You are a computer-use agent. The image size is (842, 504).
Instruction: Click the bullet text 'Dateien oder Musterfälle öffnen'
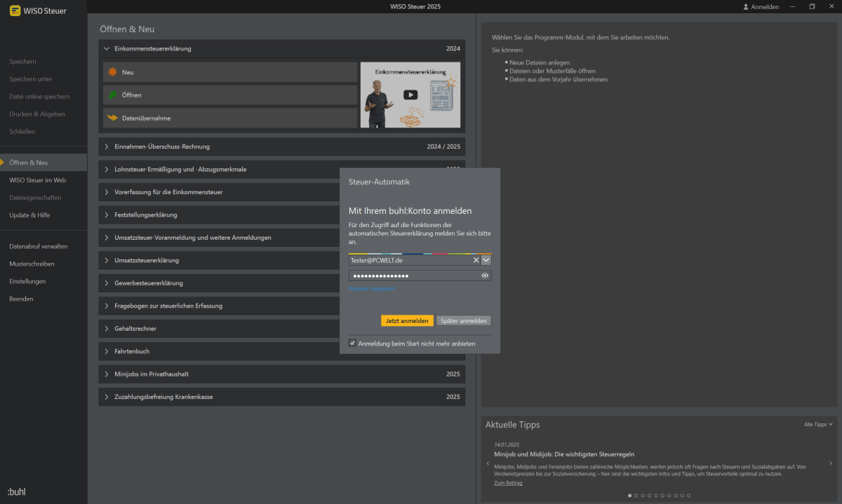(552, 71)
